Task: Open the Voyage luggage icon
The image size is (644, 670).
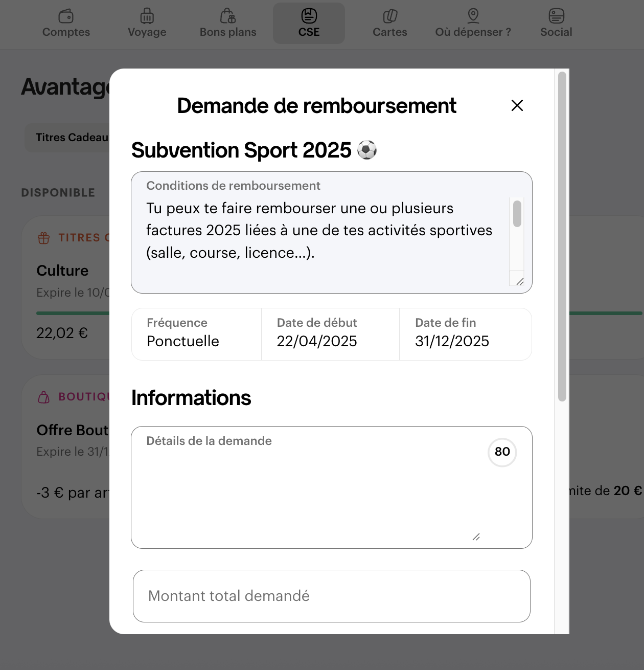Action: coord(147,16)
